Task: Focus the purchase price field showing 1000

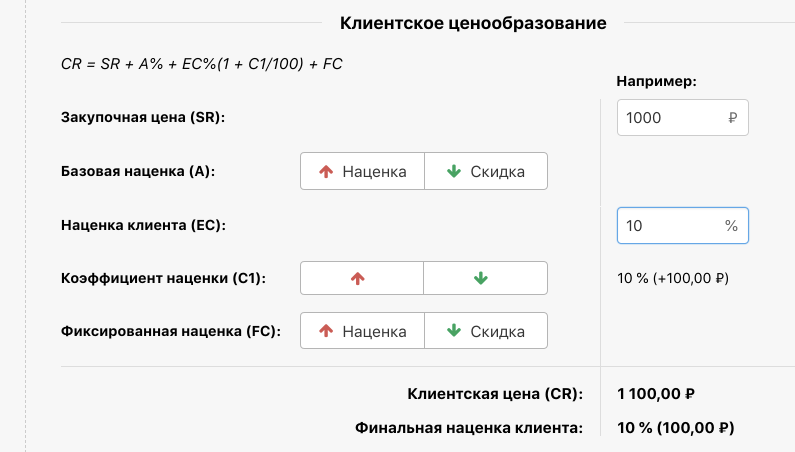Action: pyautogui.click(x=666, y=117)
